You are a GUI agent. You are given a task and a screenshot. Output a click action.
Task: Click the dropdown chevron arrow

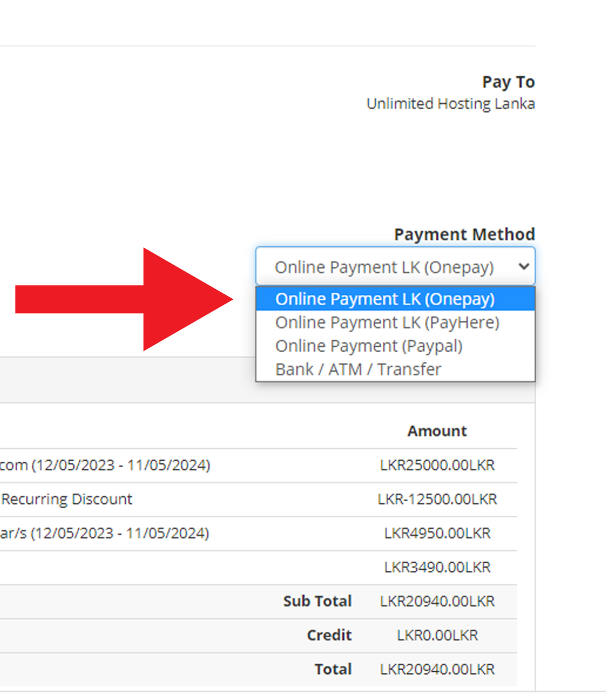(x=523, y=266)
